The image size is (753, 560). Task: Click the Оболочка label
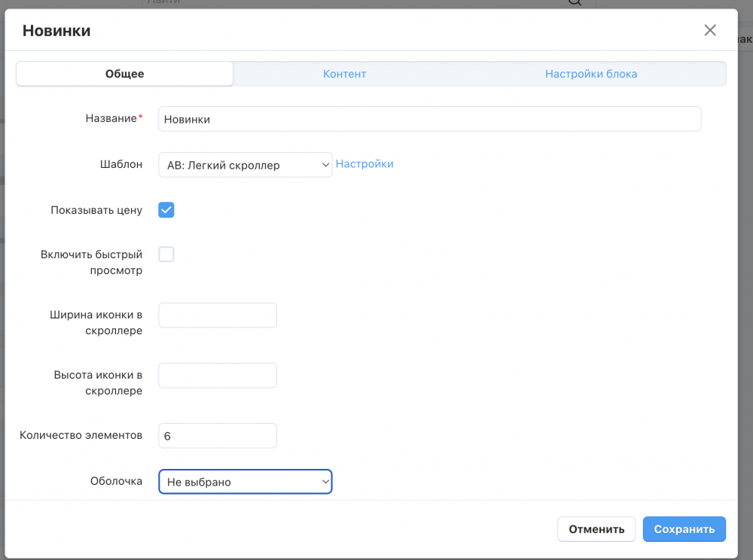116,481
